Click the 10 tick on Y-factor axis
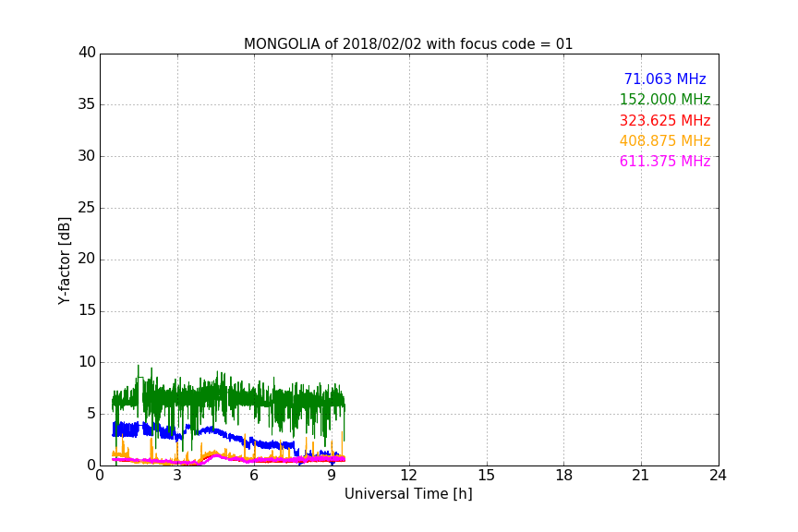The height and width of the screenshot is (532, 798). point(87,362)
